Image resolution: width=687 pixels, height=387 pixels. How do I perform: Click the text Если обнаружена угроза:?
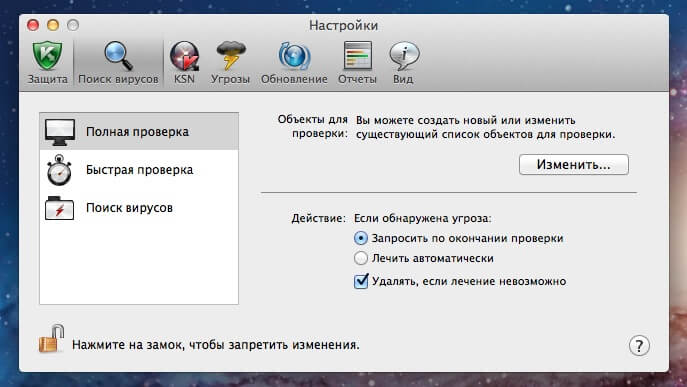click(x=422, y=218)
